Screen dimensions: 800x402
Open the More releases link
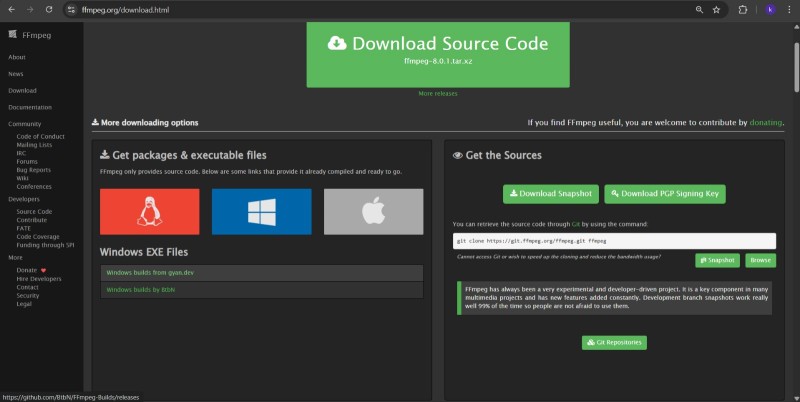[438, 94]
